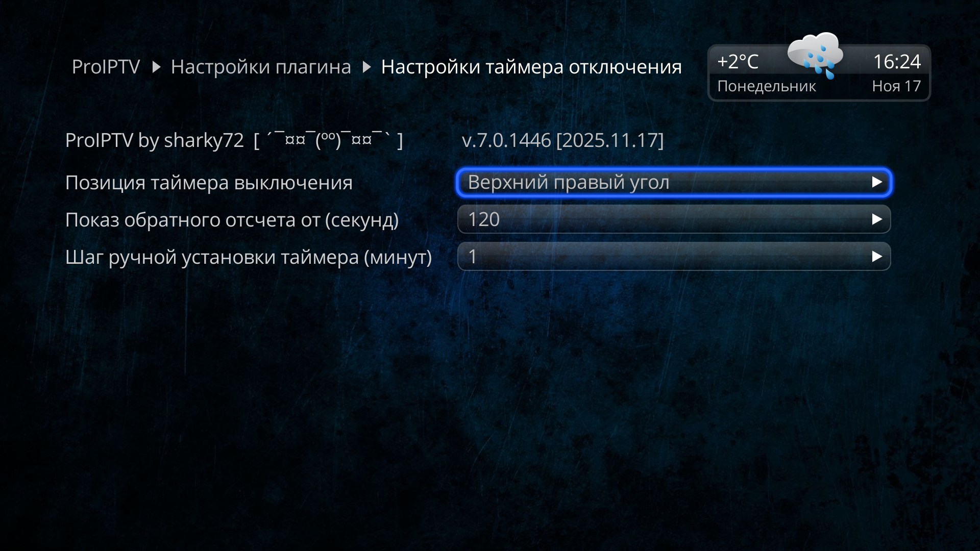Viewport: 980px width, 551px height.
Task: Open the countdown seconds dropdown showing 120
Action: (x=674, y=219)
